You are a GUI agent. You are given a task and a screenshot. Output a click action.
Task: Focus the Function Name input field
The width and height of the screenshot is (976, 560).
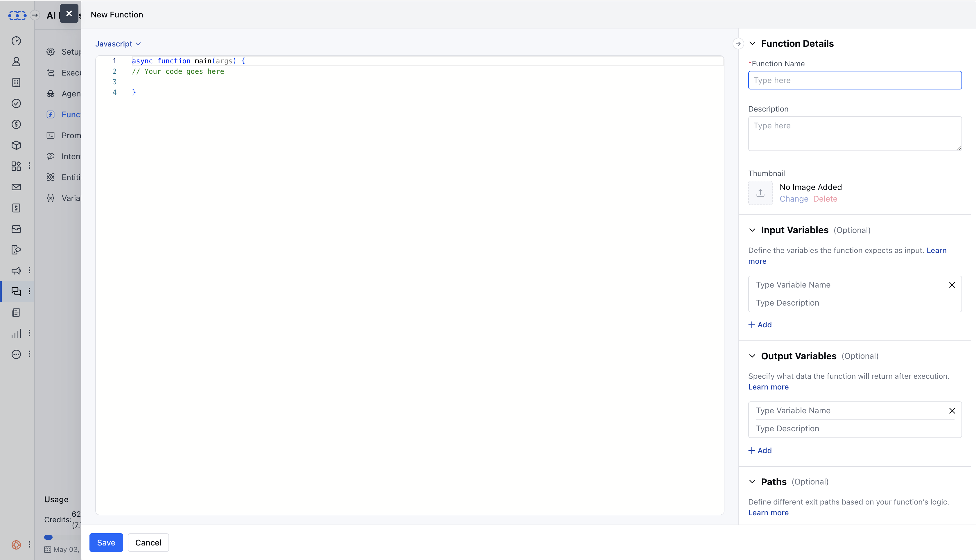pos(855,80)
